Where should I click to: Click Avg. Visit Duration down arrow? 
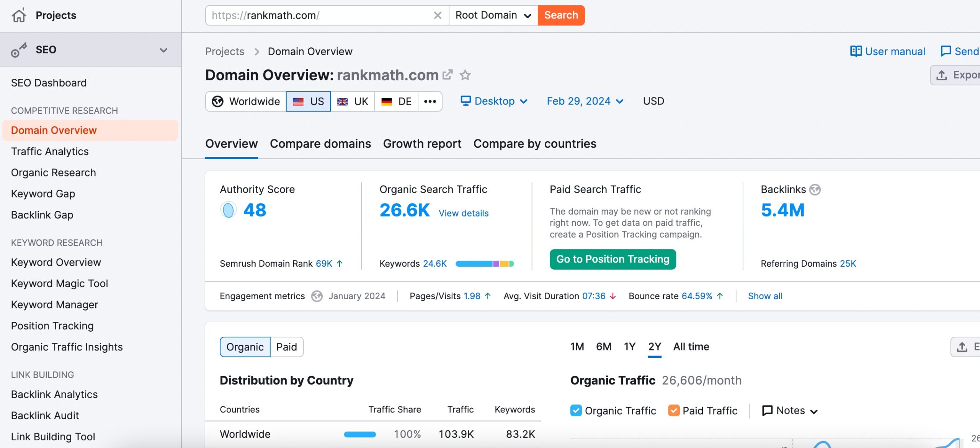612,296
